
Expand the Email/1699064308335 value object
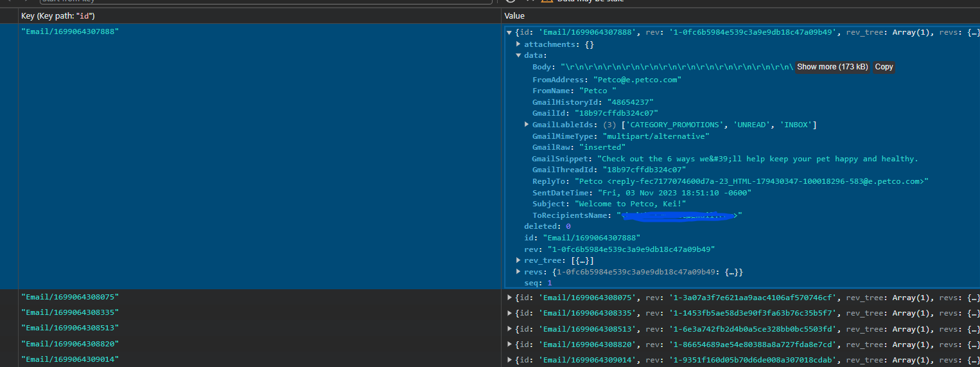510,313
